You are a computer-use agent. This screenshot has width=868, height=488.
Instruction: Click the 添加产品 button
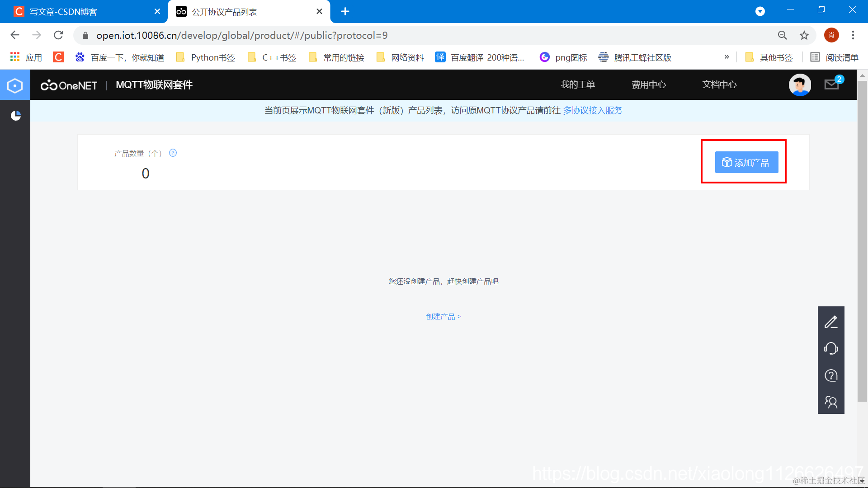pyautogui.click(x=746, y=162)
